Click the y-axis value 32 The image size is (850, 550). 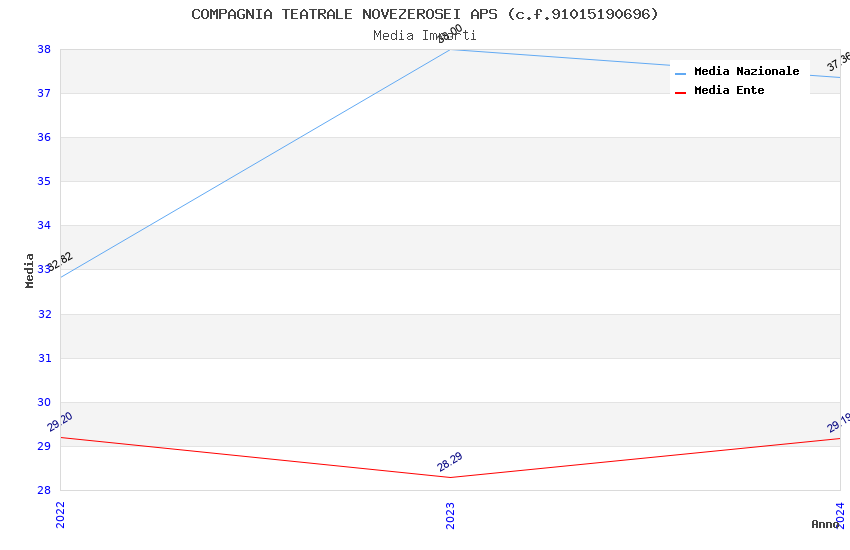tap(44, 314)
